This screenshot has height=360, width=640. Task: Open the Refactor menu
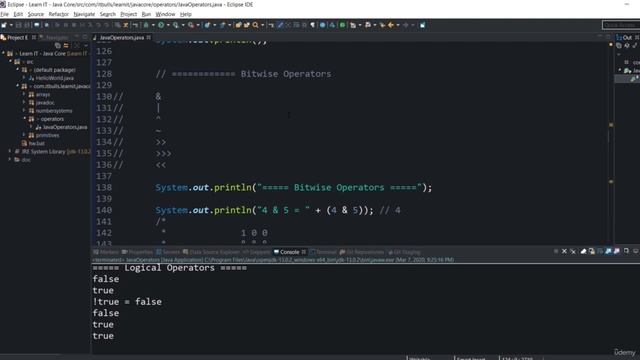(58, 14)
